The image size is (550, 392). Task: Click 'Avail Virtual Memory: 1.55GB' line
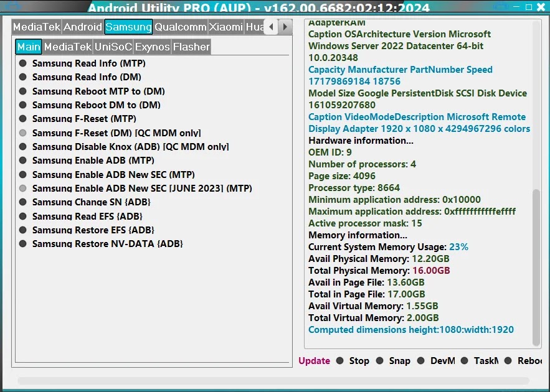[373, 306]
